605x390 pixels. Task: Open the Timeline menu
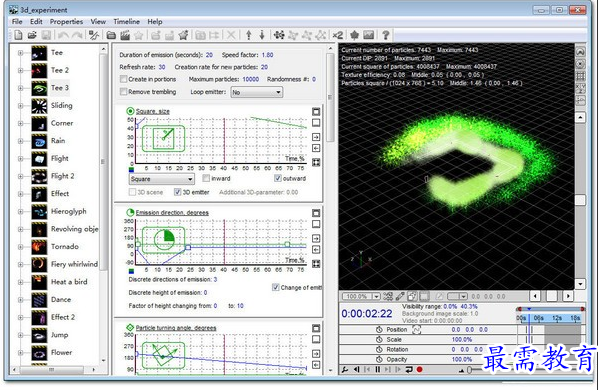tap(126, 22)
